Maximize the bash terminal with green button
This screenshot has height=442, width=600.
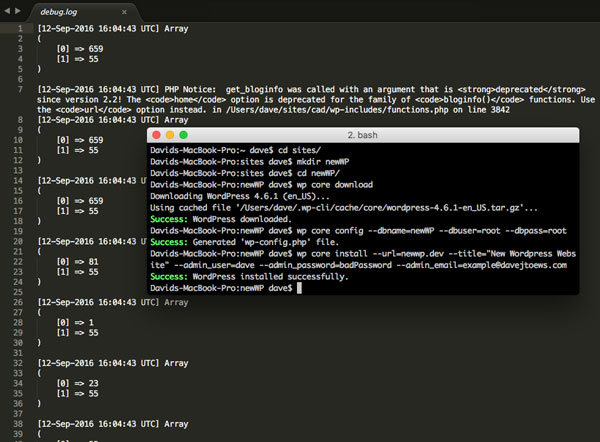pos(183,135)
